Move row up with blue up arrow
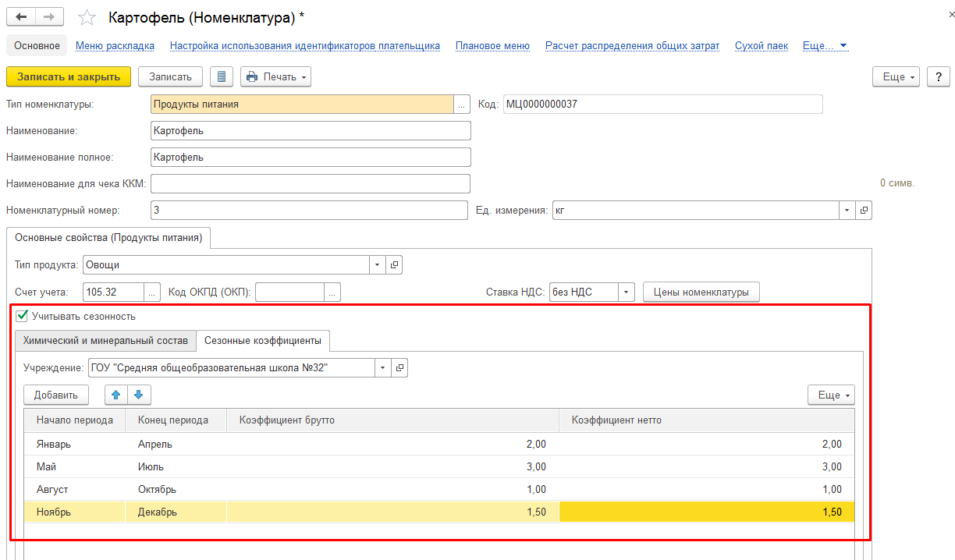 click(116, 395)
